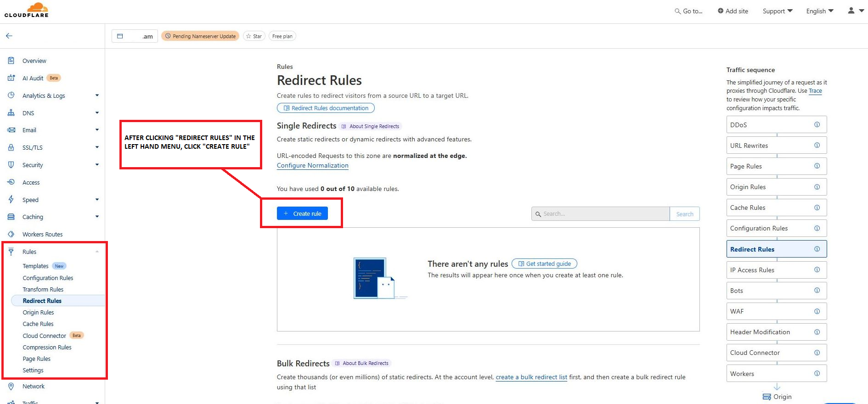Open the English language dropdown
The image size is (868, 404).
click(820, 11)
